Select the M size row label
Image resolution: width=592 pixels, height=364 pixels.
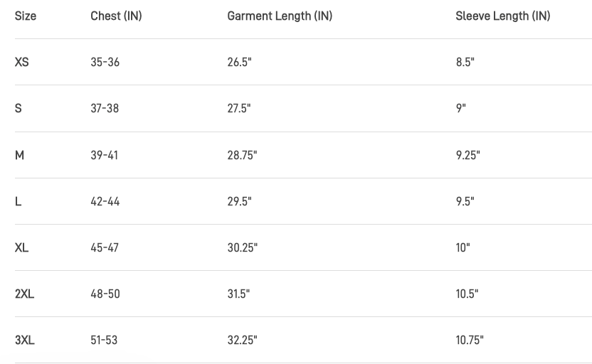(19, 155)
